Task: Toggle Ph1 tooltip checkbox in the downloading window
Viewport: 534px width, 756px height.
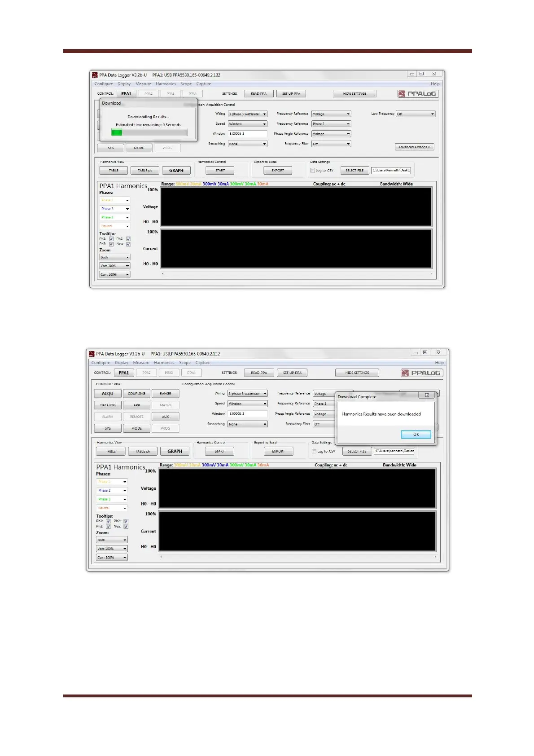Action: 111,239
